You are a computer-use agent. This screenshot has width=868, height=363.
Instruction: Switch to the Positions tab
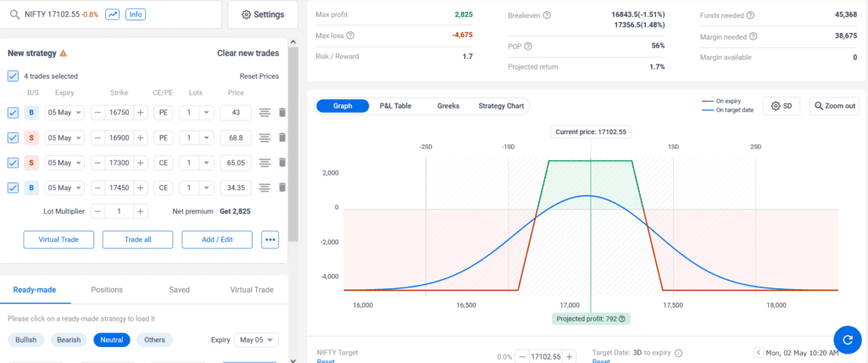(107, 290)
